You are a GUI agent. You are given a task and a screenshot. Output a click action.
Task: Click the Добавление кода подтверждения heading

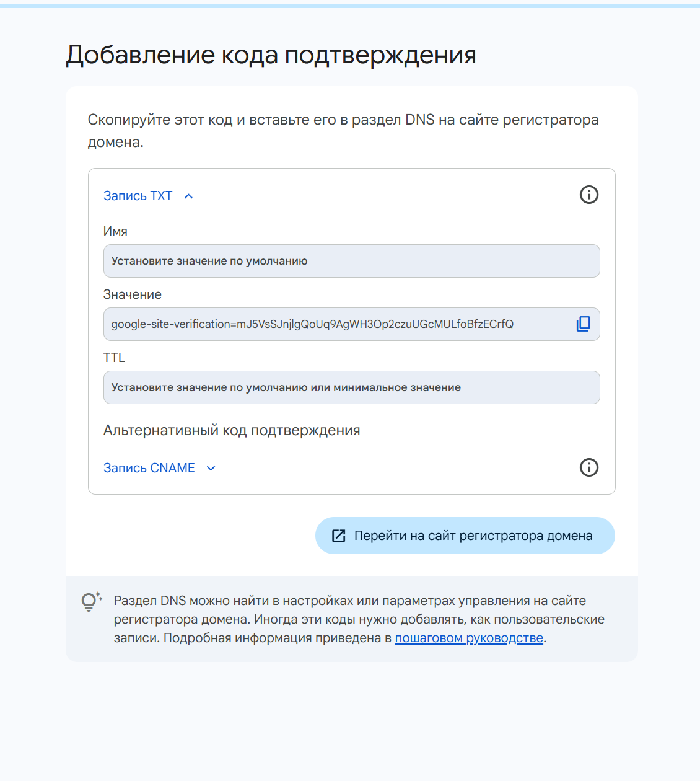(271, 55)
